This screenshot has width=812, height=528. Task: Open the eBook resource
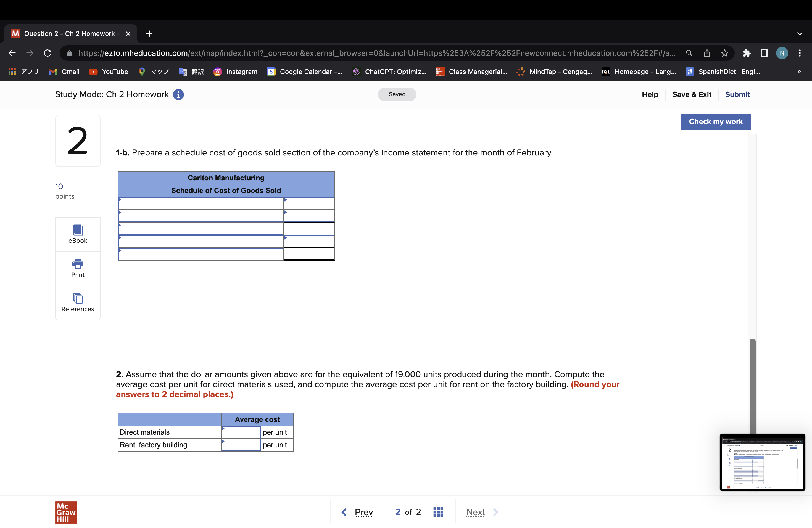click(78, 234)
